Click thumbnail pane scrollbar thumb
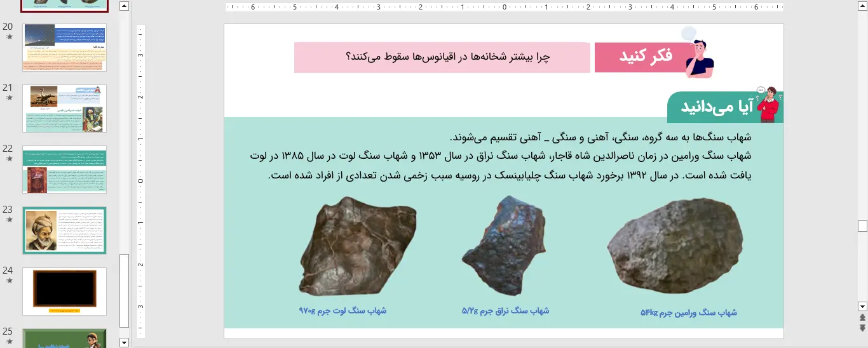The image size is (868, 348). pyautogui.click(x=124, y=291)
